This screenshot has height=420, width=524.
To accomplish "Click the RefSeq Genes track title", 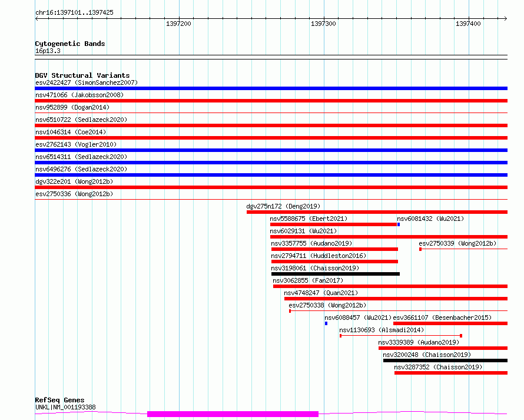I will [59, 400].
